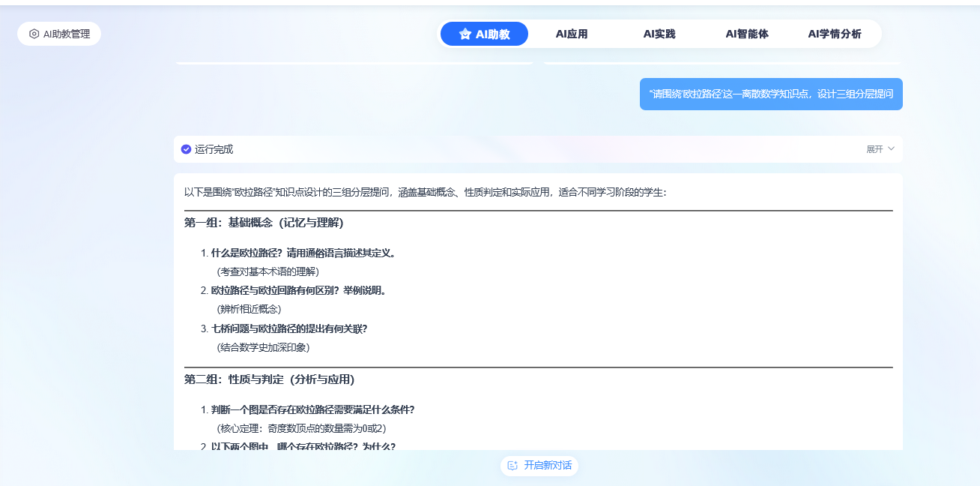Open the AI助教管理 panel

click(x=59, y=34)
